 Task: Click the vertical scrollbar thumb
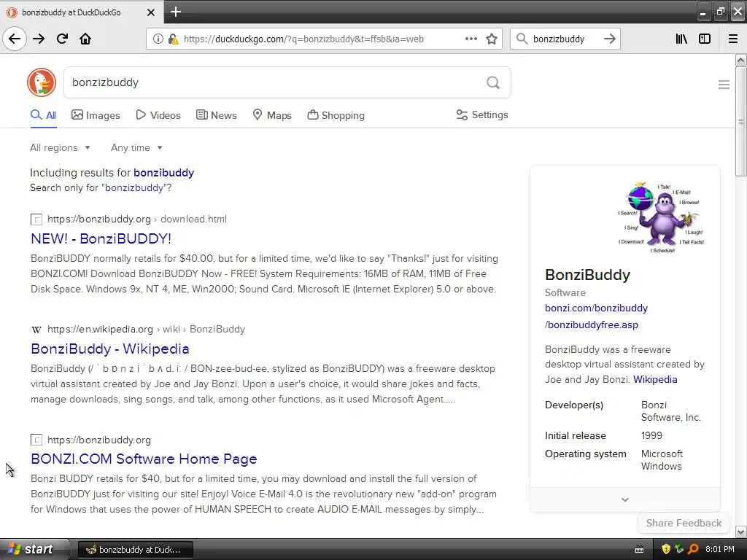tap(741, 121)
